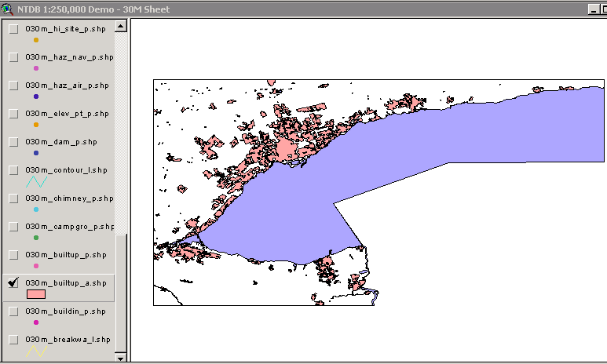Click the legend scrollbar down arrow
This screenshot has width=607, height=364.
pos(121,359)
